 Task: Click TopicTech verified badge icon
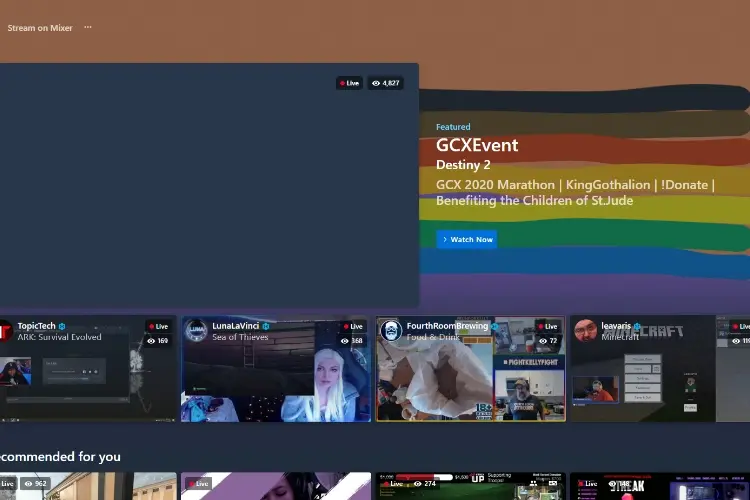point(62,326)
